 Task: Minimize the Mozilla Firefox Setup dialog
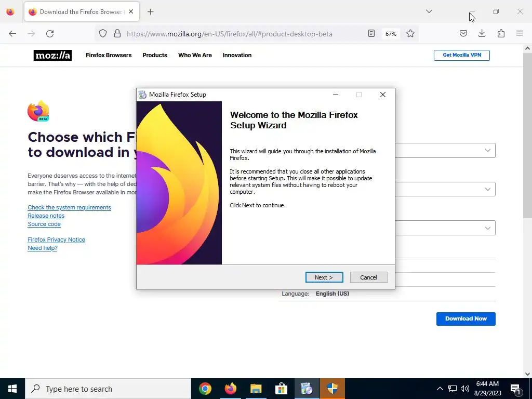[336, 95]
